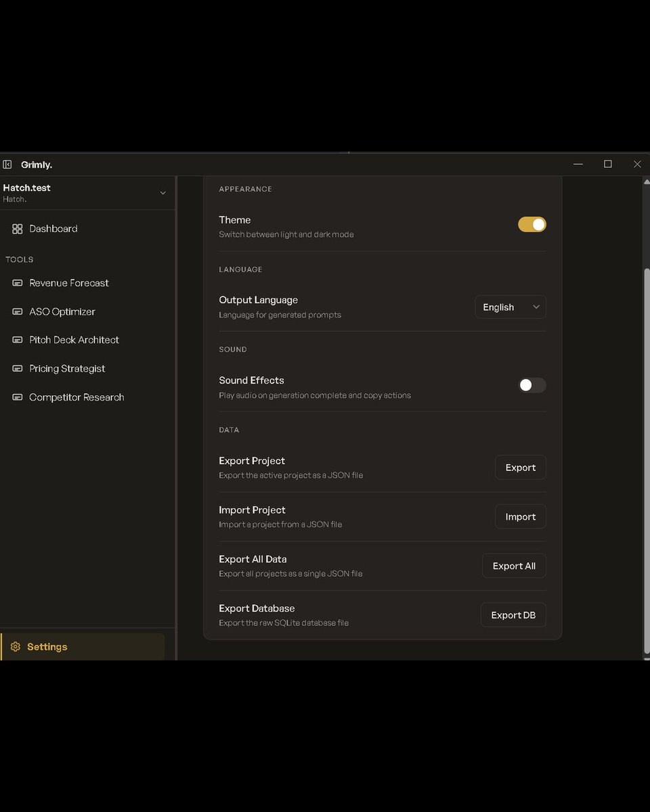Image resolution: width=650 pixels, height=812 pixels.
Task: Click the Grimly. app title
Action: (37, 164)
